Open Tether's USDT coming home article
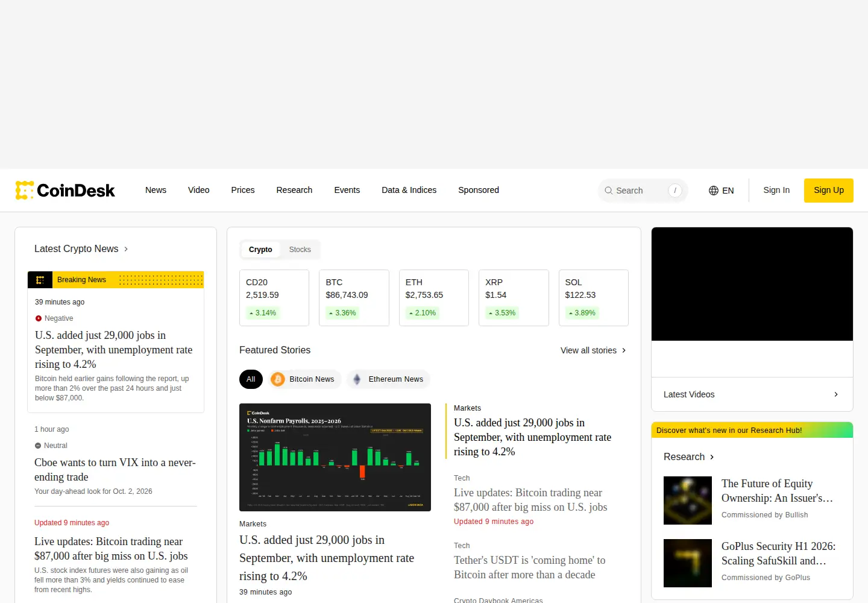 pyautogui.click(x=530, y=567)
